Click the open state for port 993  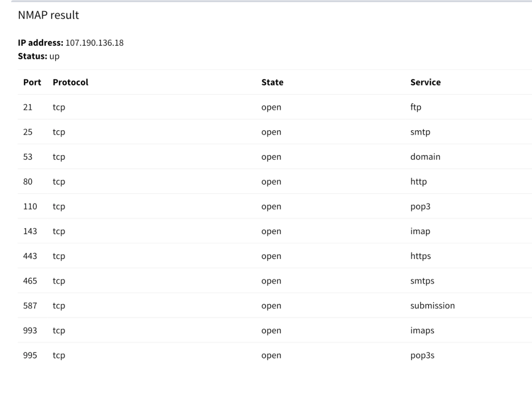(271, 331)
